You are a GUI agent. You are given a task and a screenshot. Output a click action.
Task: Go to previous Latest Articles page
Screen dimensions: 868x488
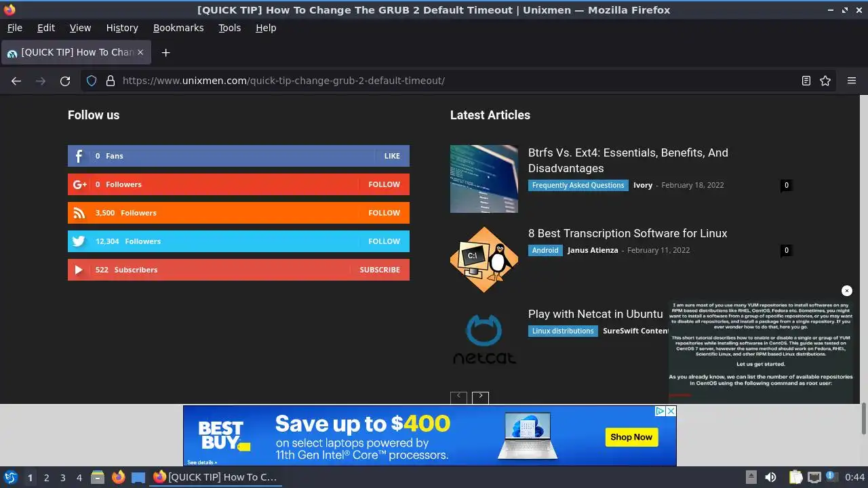[x=458, y=398]
